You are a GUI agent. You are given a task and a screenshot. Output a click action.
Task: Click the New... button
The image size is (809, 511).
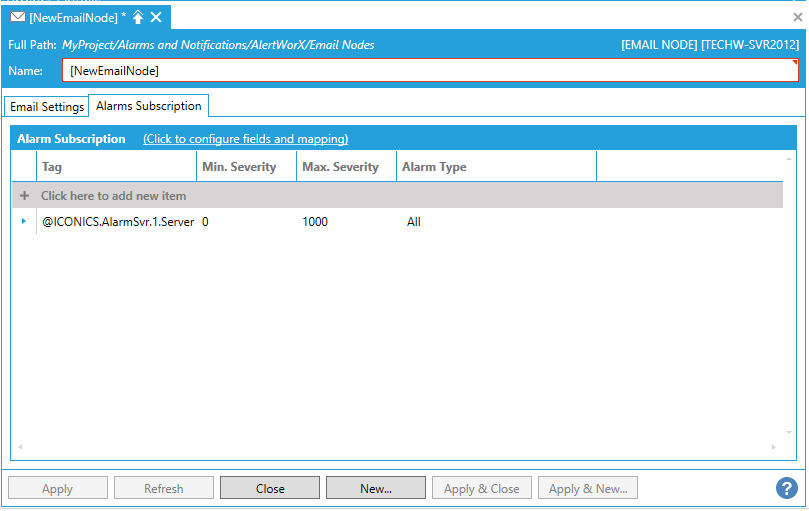376,489
